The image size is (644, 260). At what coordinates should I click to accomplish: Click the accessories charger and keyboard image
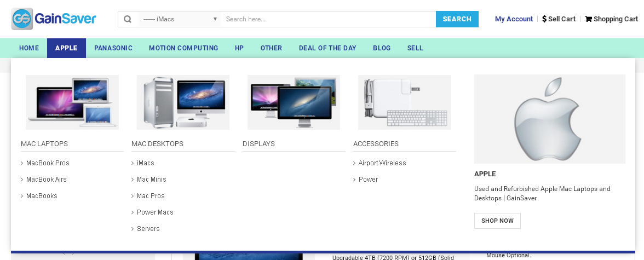(x=405, y=102)
